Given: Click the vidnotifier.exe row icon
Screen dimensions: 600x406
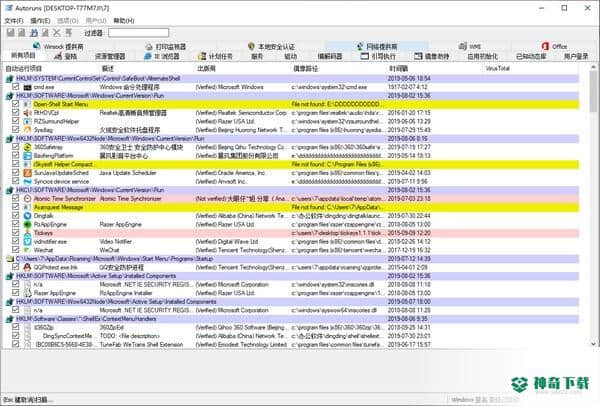Looking at the screenshot, I should tap(27, 241).
